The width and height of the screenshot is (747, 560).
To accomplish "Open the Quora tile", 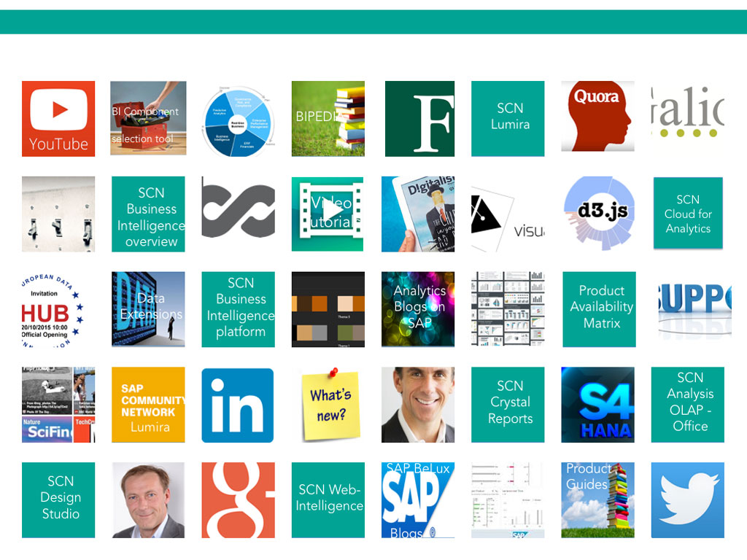I will (598, 117).
